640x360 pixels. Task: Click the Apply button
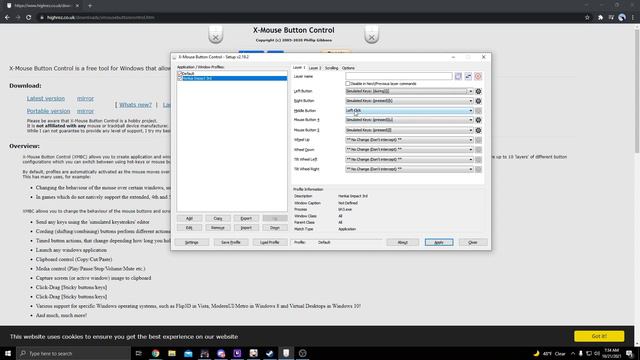(439, 242)
